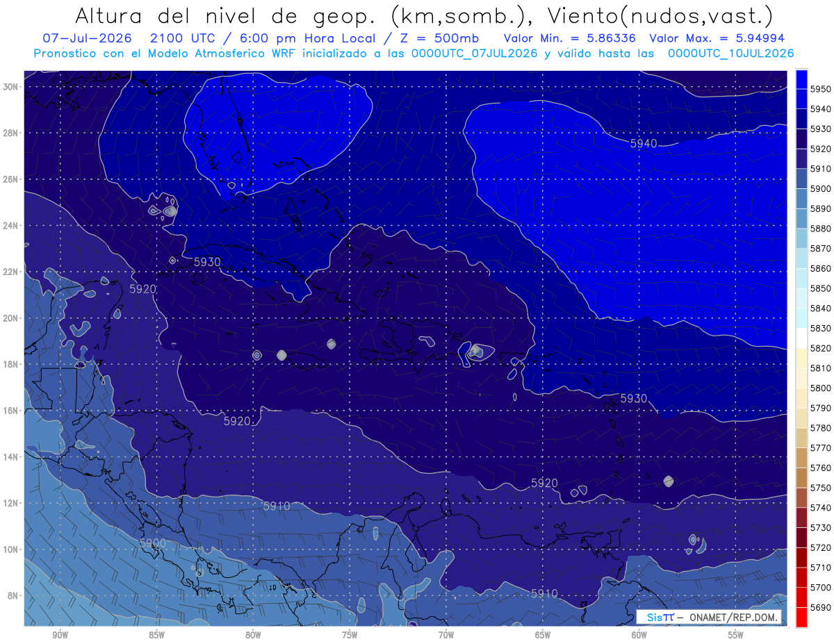834x644 pixels.
Task: Click the 18N latitude axis label
Action: 10,365
